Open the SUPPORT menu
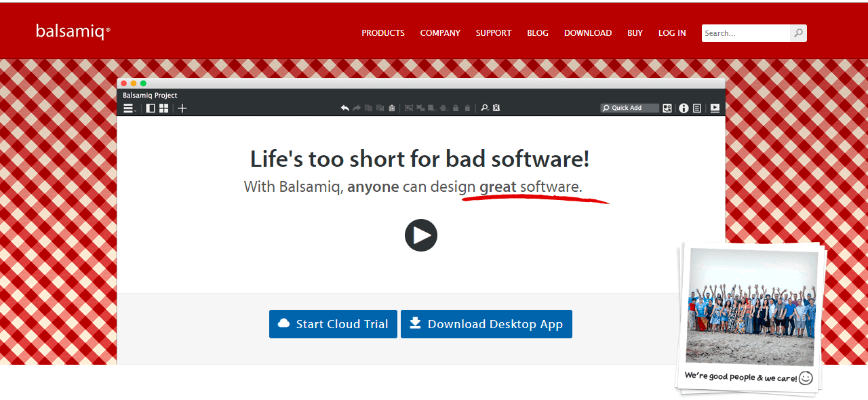 [494, 33]
